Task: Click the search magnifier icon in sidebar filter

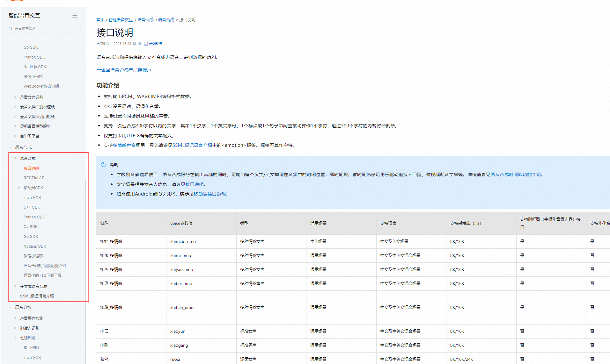Action: [11, 28]
